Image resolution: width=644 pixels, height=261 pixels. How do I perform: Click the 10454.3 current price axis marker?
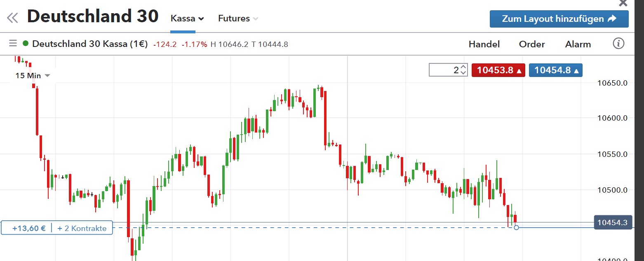pyautogui.click(x=612, y=223)
